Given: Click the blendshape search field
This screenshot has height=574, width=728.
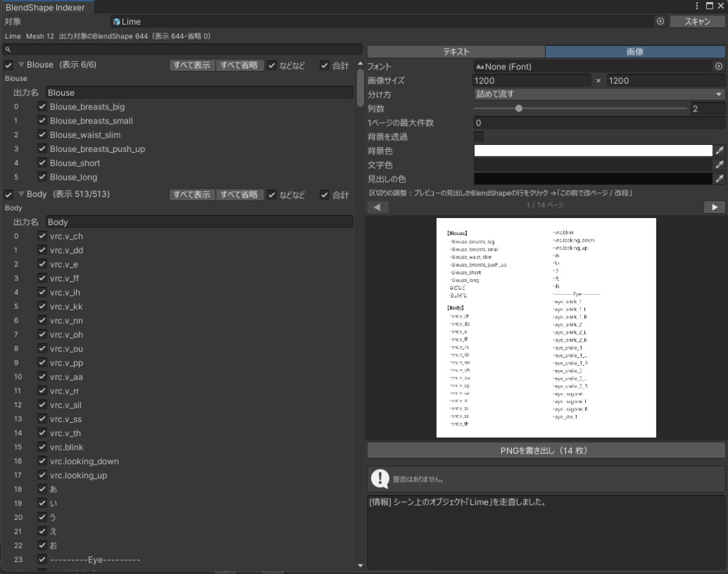Looking at the screenshot, I should pos(182,49).
